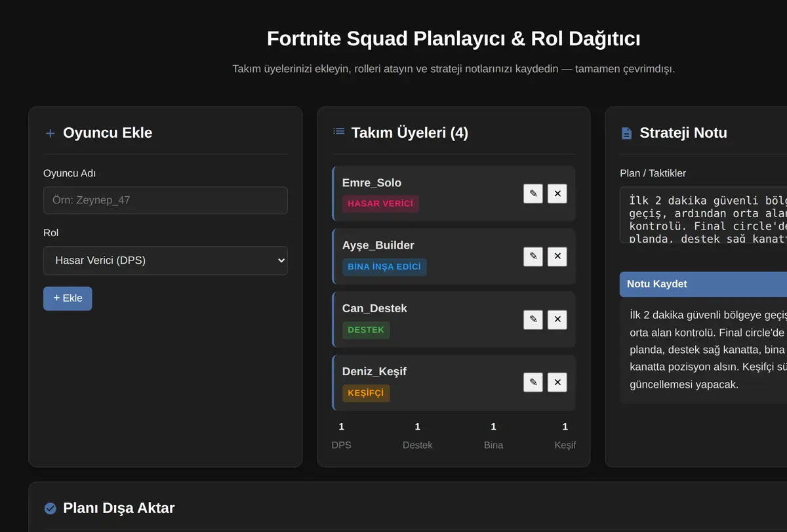Click the + Ekle button
Image resolution: width=787 pixels, height=532 pixels.
(x=68, y=298)
